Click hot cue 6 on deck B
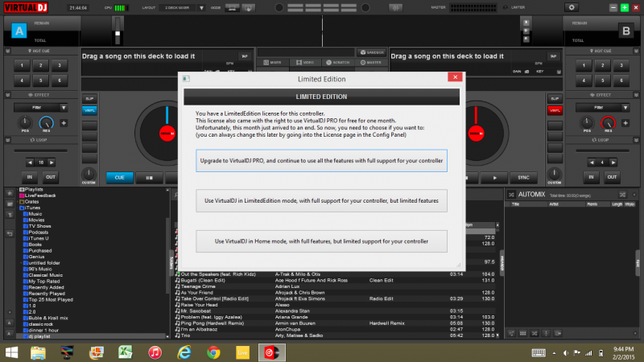Viewport: 644px width, 362px height. [x=621, y=80]
